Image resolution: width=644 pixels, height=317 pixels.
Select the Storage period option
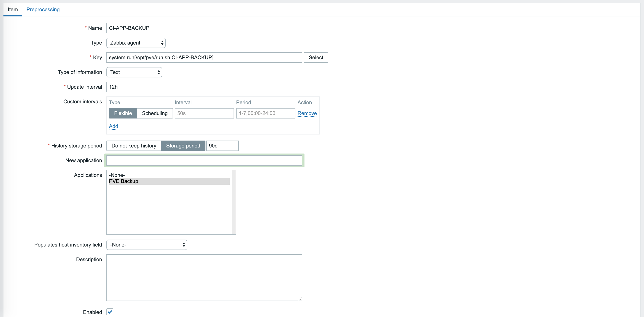point(183,146)
